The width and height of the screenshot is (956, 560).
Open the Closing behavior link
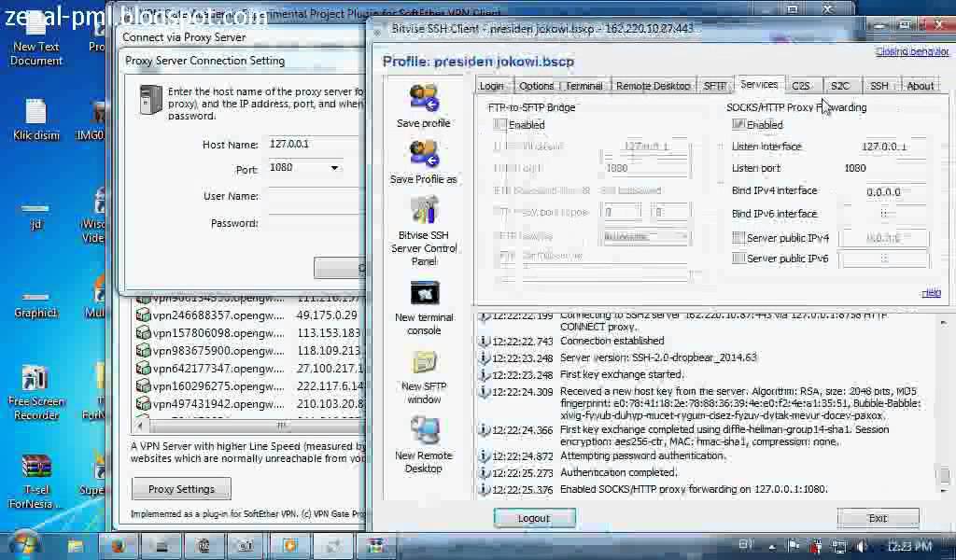912,51
